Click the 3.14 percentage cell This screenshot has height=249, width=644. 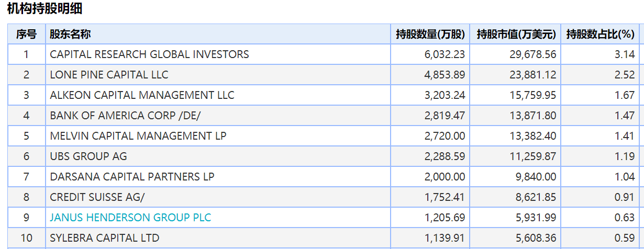(x=601, y=54)
